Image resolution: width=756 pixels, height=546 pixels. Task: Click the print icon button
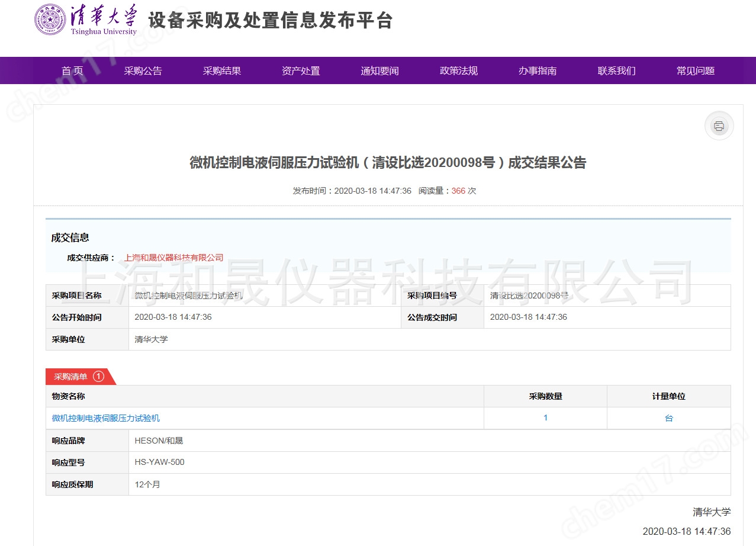coord(719,126)
